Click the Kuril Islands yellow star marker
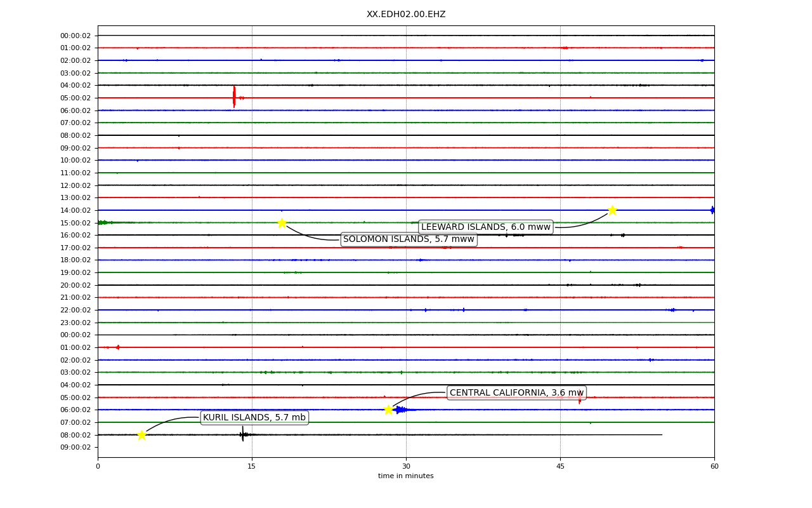812x508 pixels. pyautogui.click(x=141, y=435)
